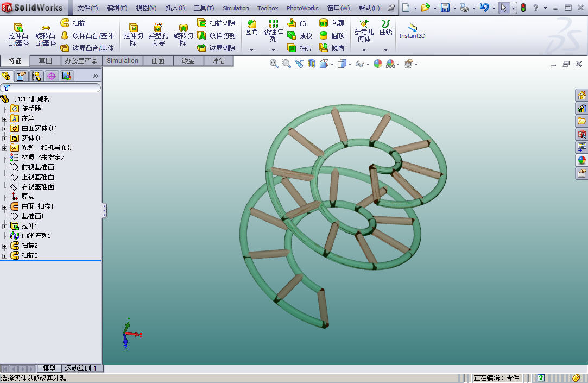Toggle Instant3D mode
588x383 pixels.
(x=412, y=31)
